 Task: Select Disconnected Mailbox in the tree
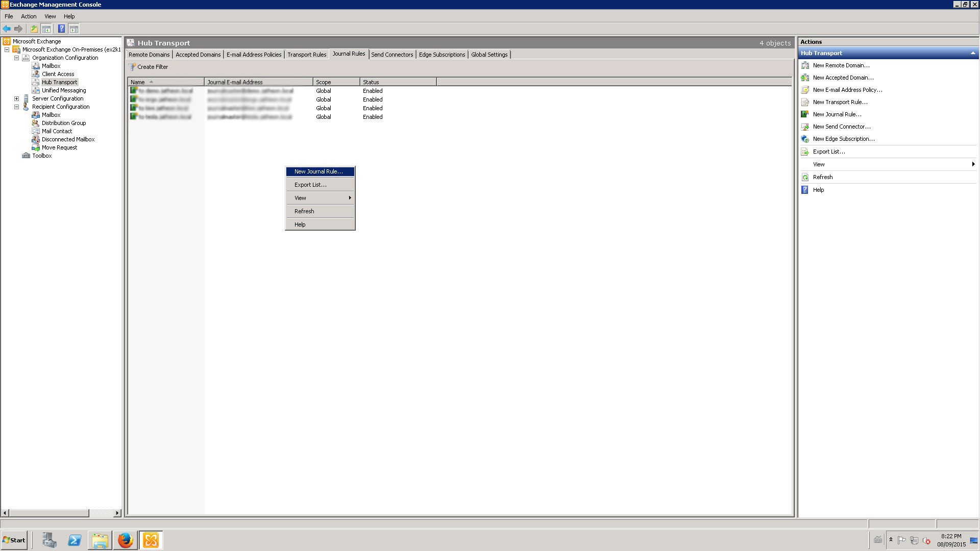click(68, 139)
